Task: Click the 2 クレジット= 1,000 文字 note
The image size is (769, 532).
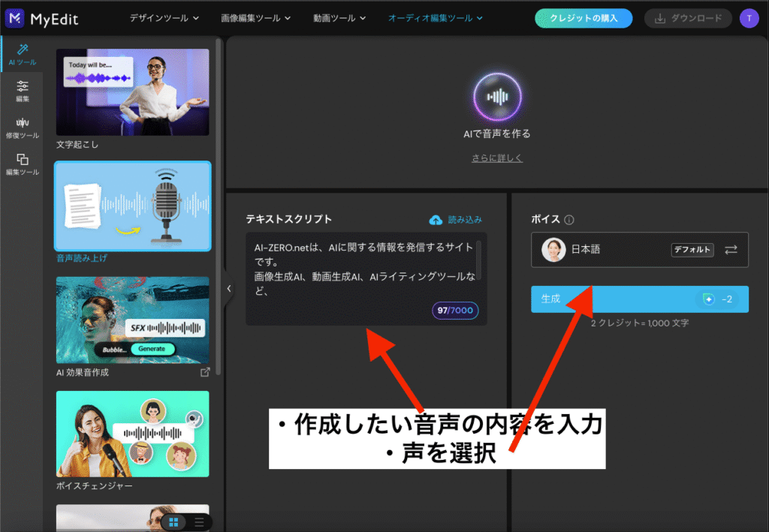Action: 640,323
